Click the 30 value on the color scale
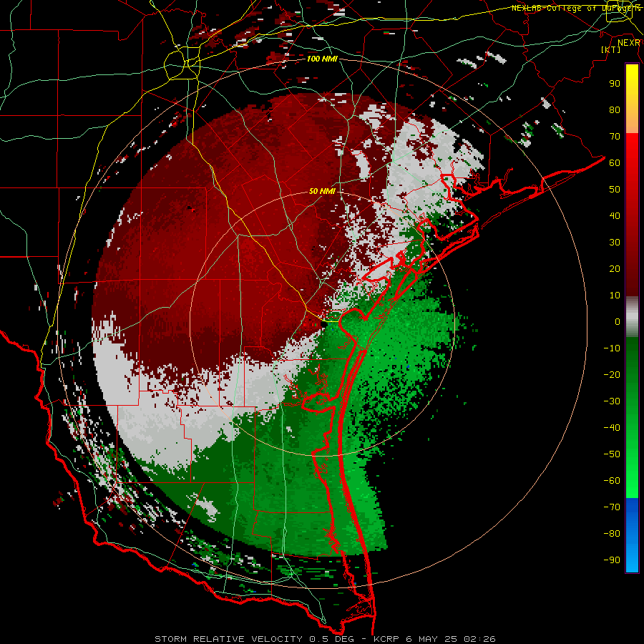 [x=615, y=243]
